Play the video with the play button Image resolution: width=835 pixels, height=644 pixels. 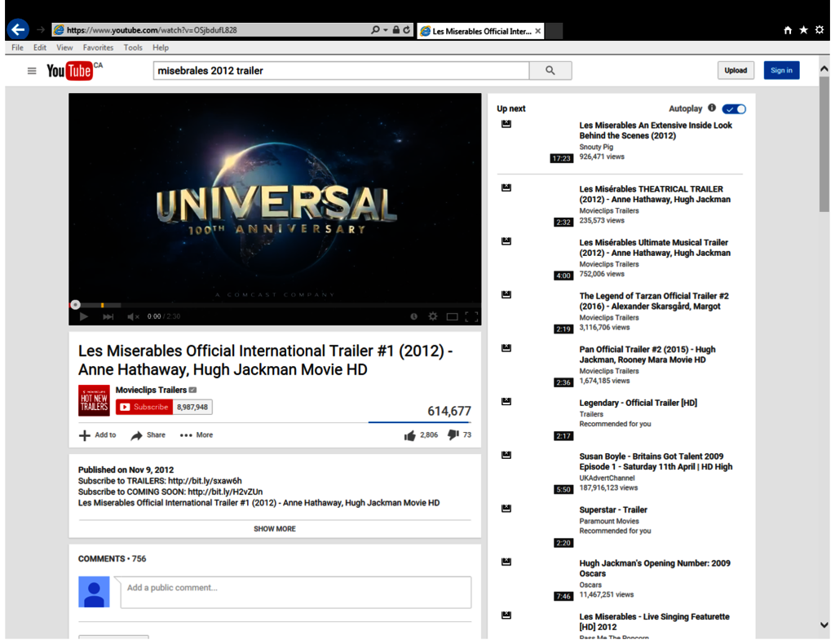click(84, 316)
